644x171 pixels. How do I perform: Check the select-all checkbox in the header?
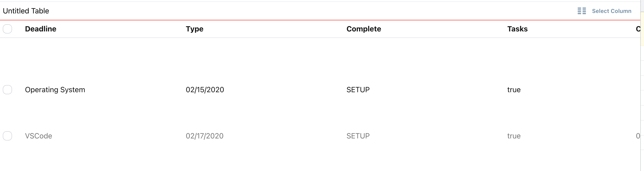(7, 29)
